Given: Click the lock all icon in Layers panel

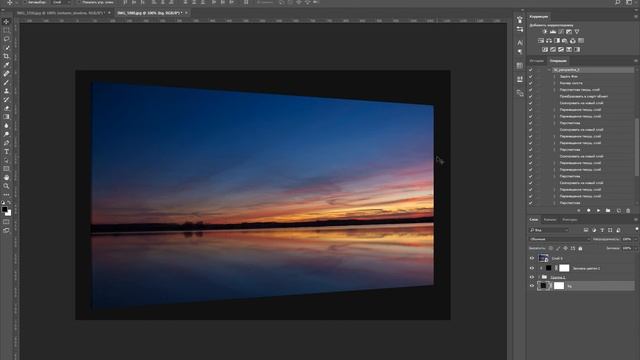Looking at the screenshot, I should point(580,248).
